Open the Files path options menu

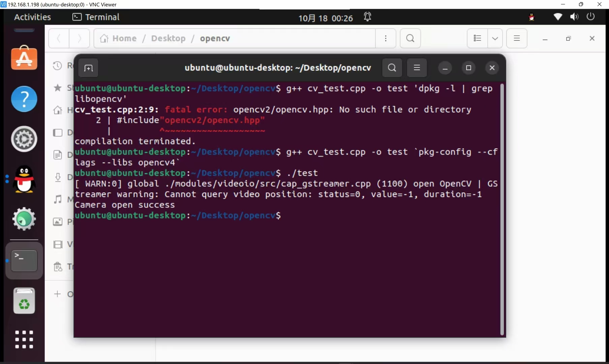[x=386, y=38]
